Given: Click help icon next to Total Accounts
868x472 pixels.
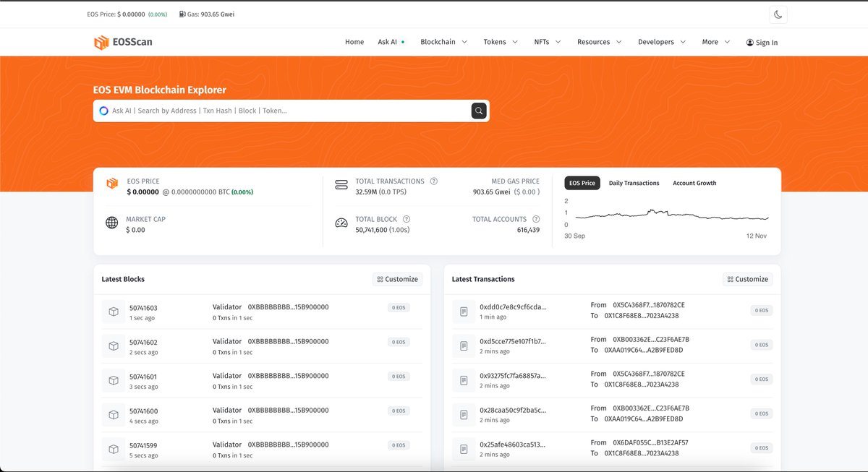Looking at the screenshot, I should tap(536, 219).
